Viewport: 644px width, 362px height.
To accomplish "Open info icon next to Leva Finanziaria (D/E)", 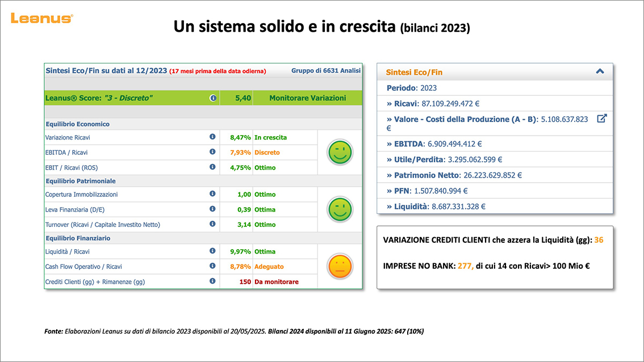I will click(x=212, y=209).
